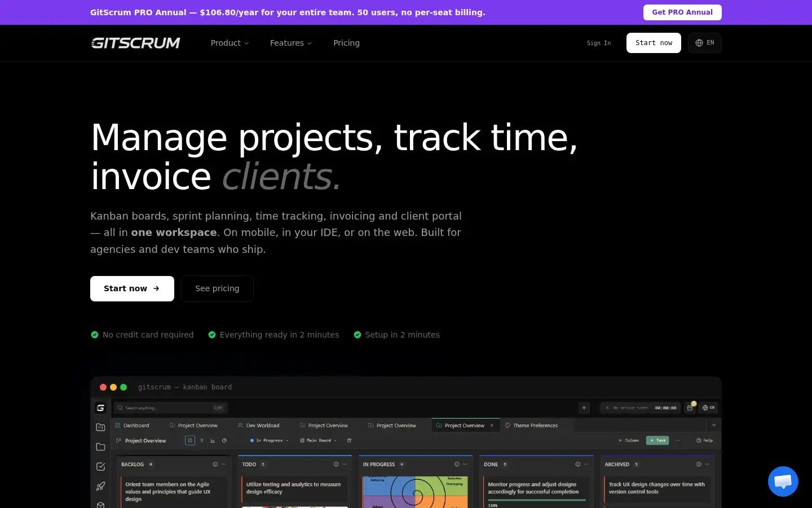Viewport: 812px width, 508px height.
Task: Click the spiral diagram thumbnail in IN PROGRESS
Action: [x=415, y=492]
